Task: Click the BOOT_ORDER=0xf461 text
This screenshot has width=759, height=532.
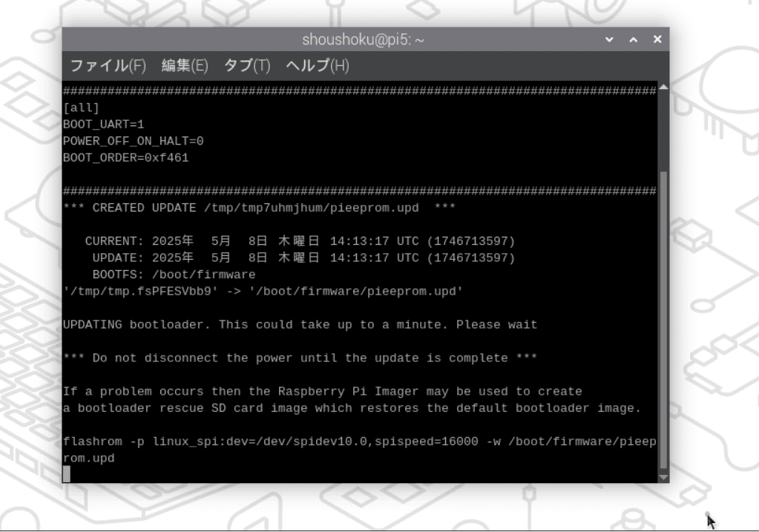Action: [125, 157]
